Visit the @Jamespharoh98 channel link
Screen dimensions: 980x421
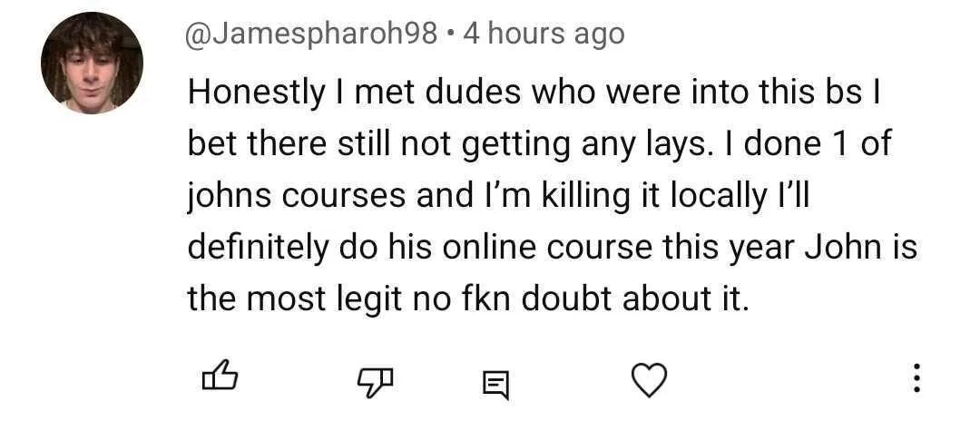(x=312, y=34)
